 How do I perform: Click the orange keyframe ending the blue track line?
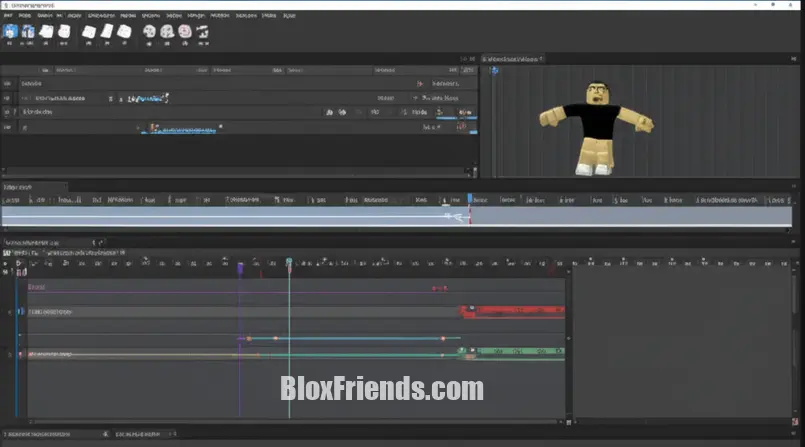click(443, 339)
